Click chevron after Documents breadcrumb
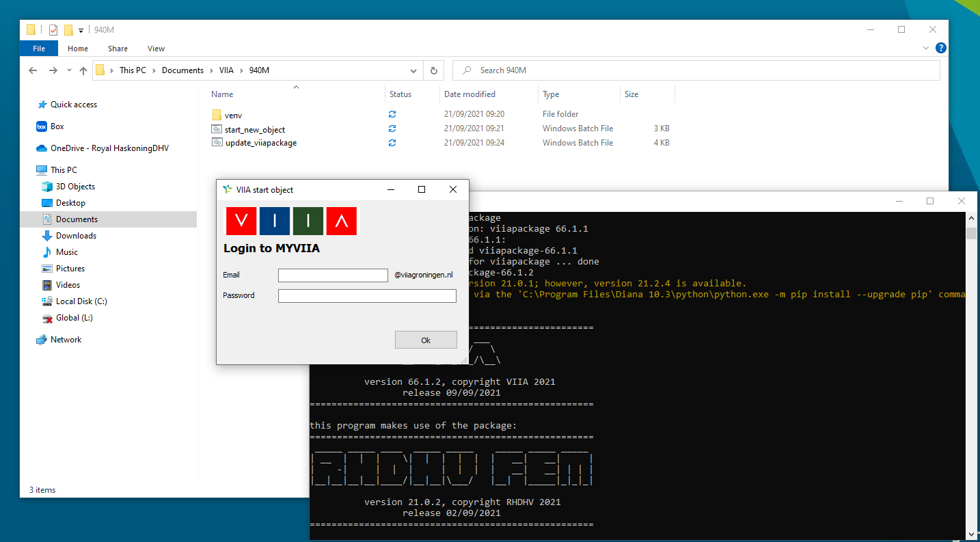 coord(211,70)
